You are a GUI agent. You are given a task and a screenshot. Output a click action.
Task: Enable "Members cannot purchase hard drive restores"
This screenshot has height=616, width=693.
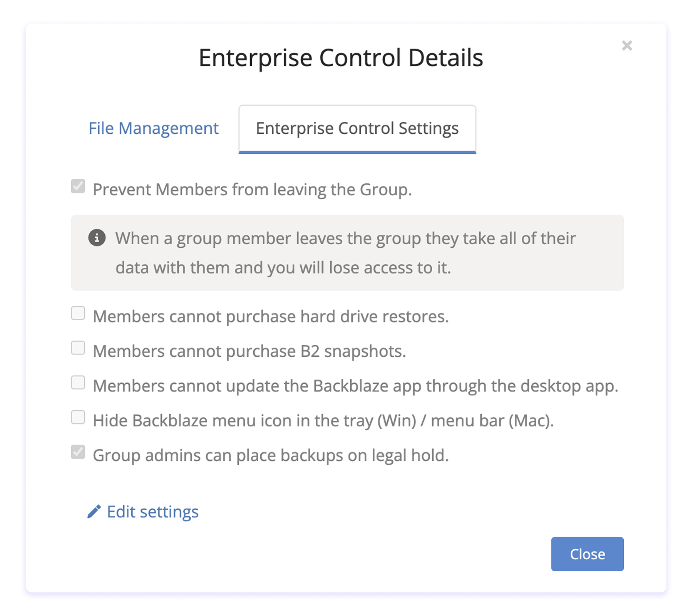(x=78, y=314)
